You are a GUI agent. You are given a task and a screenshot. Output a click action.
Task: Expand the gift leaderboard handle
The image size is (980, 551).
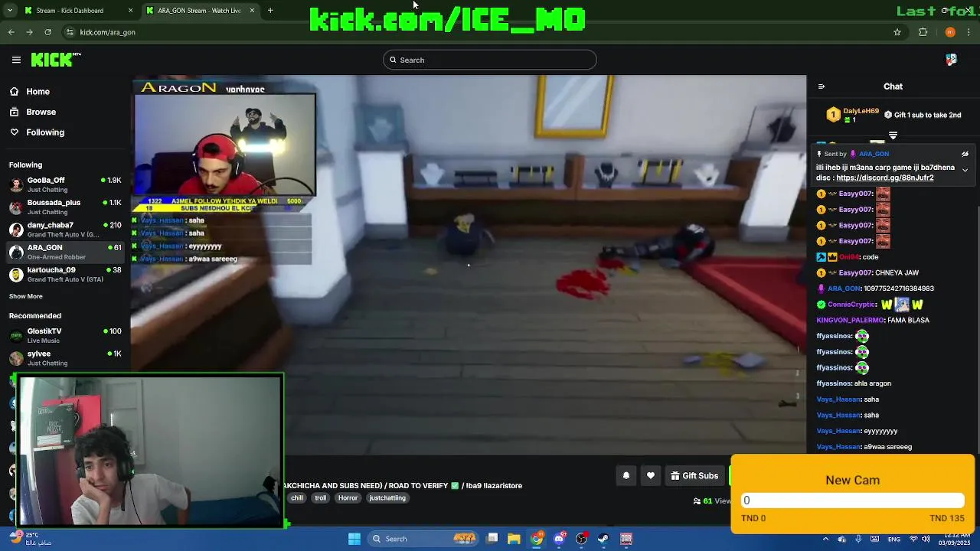893,135
